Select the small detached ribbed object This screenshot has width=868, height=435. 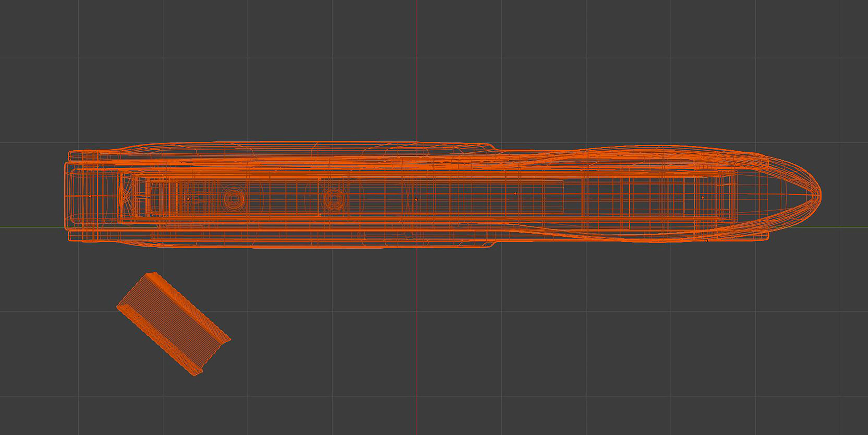coord(174,324)
